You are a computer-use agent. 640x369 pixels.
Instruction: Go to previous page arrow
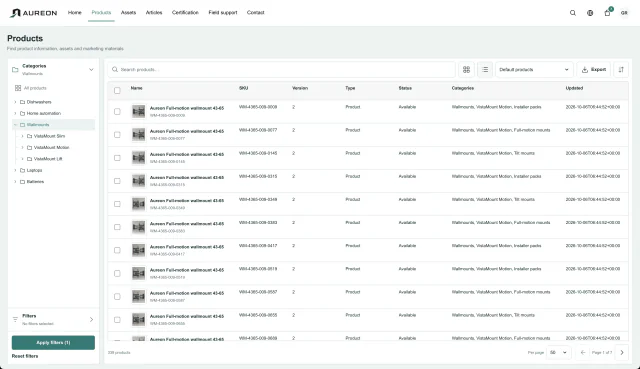tap(583, 352)
